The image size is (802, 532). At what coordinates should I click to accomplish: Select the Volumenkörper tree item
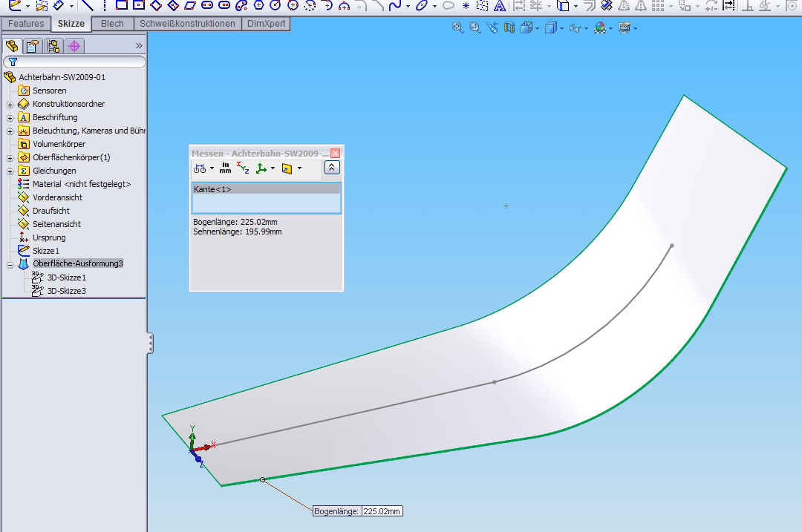coord(59,144)
